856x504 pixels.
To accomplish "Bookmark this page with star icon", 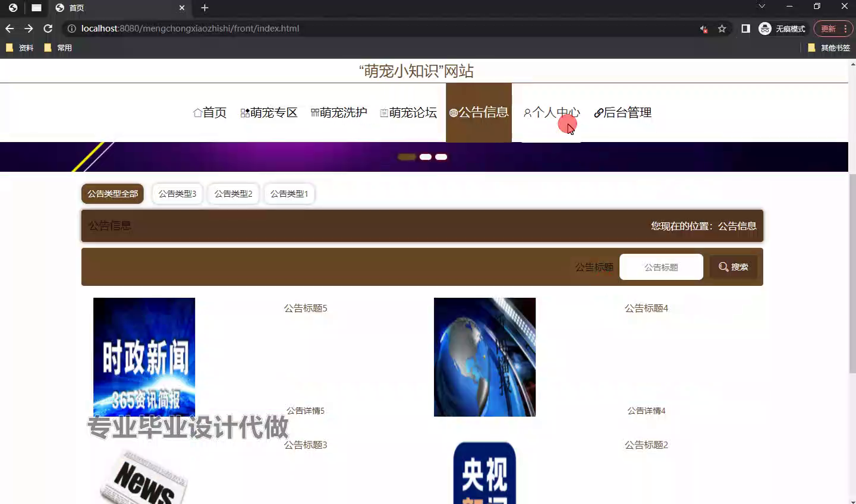I will (722, 29).
